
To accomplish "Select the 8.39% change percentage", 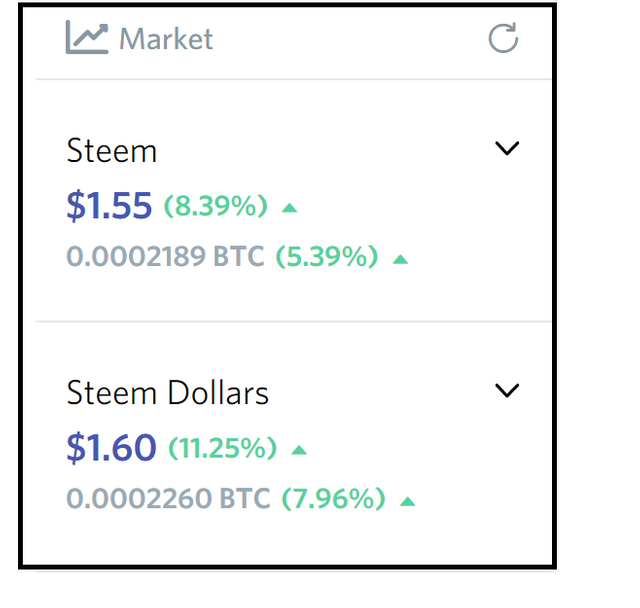I will pyautogui.click(x=216, y=206).
